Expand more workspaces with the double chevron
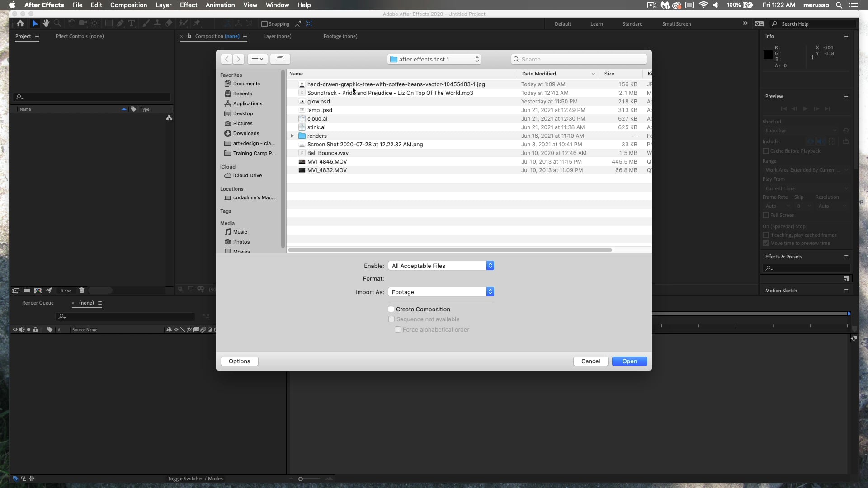 (745, 23)
